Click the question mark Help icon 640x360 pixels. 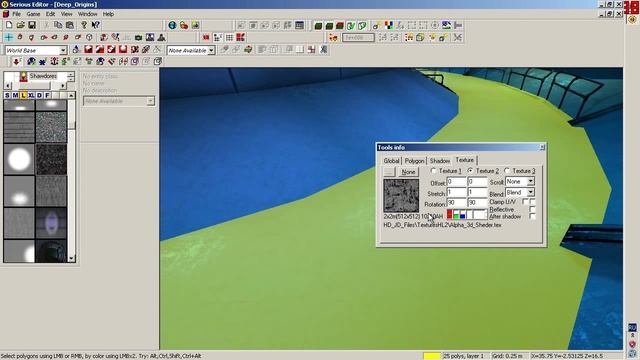coord(84,25)
